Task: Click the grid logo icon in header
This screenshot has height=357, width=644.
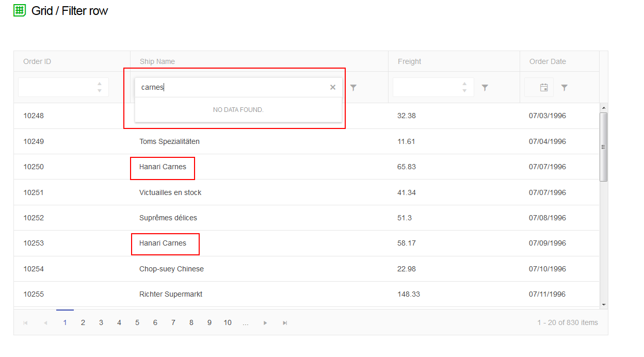Action: [20, 10]
